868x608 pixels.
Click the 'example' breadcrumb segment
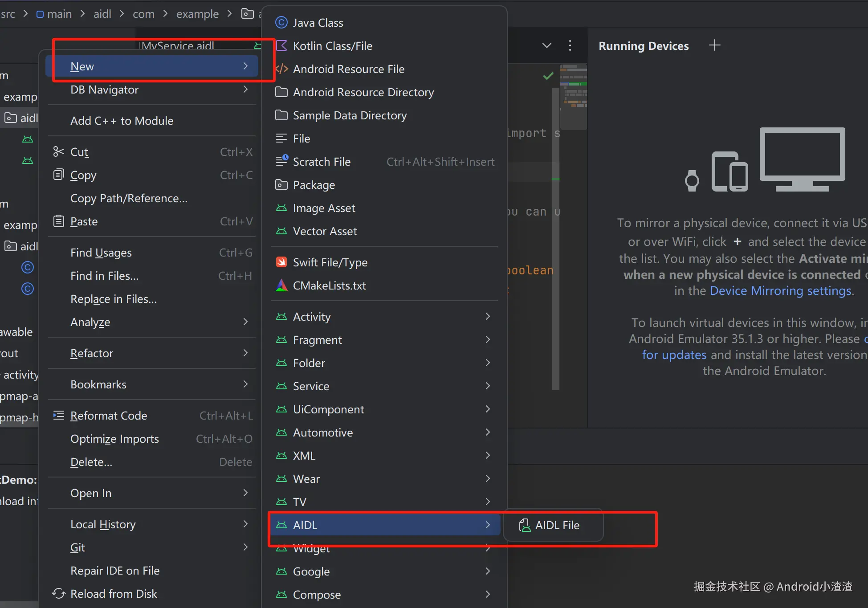click(197, 14)
